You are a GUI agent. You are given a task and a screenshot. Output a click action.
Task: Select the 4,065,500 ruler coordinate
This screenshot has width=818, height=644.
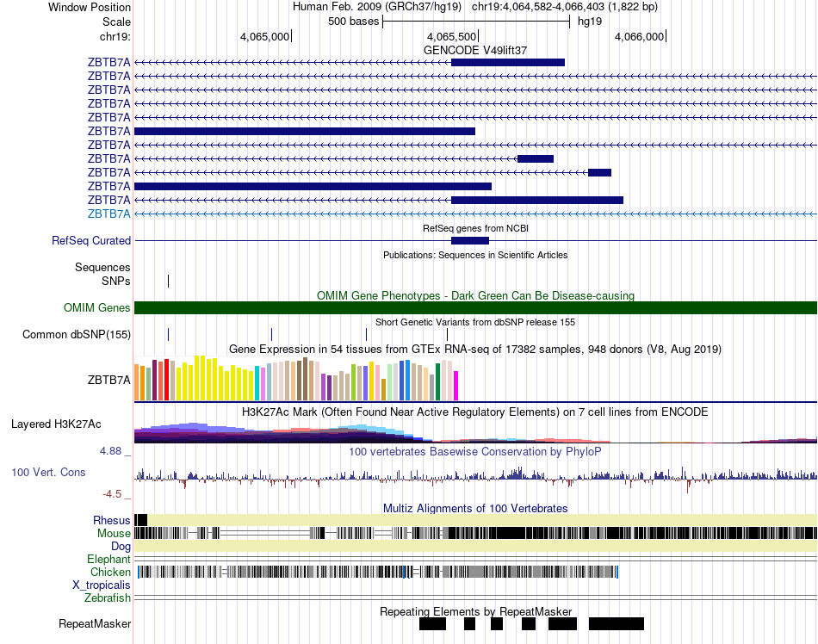(x=451, y=36)
